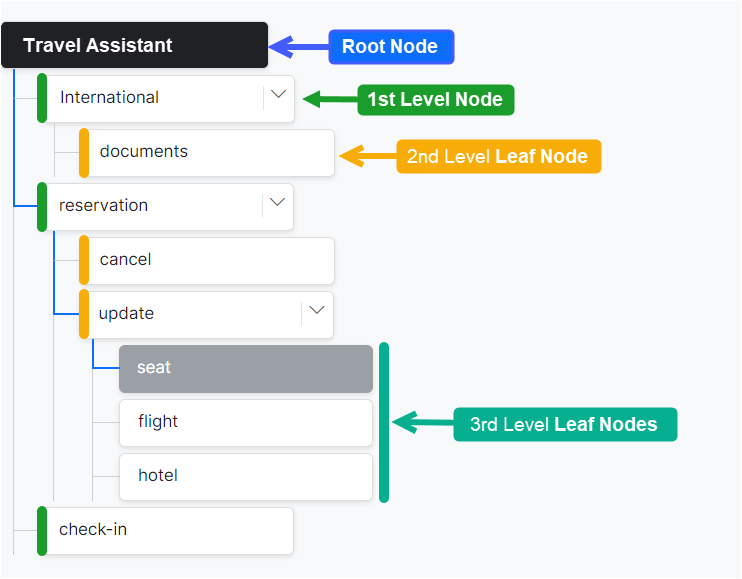Choose the hotel leaf node

point(245,476)
